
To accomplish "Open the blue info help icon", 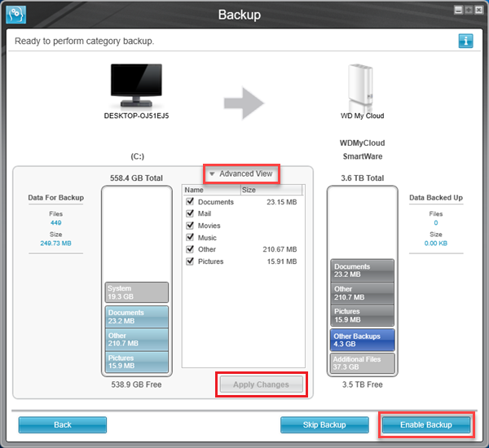I will (465, 41).
